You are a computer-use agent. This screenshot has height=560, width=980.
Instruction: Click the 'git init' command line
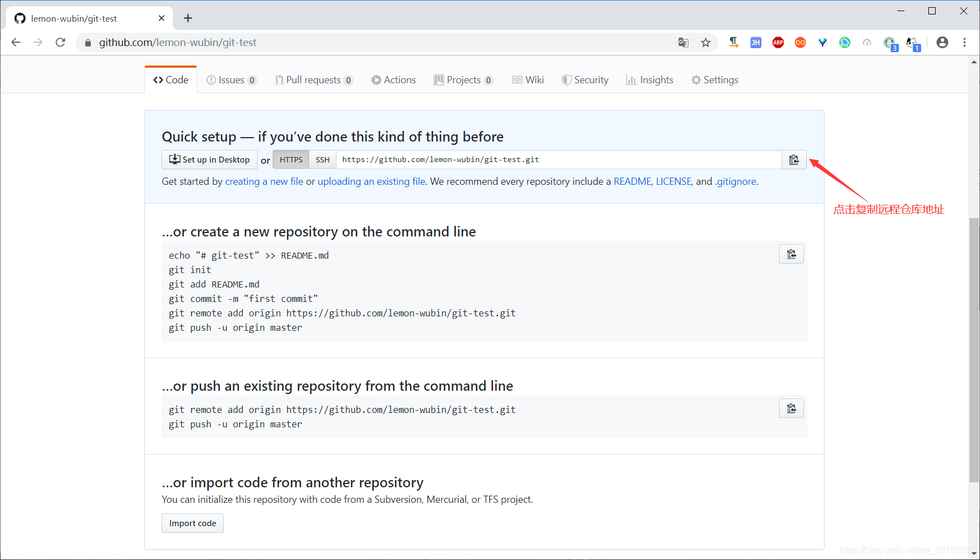(x=190, y=270)
